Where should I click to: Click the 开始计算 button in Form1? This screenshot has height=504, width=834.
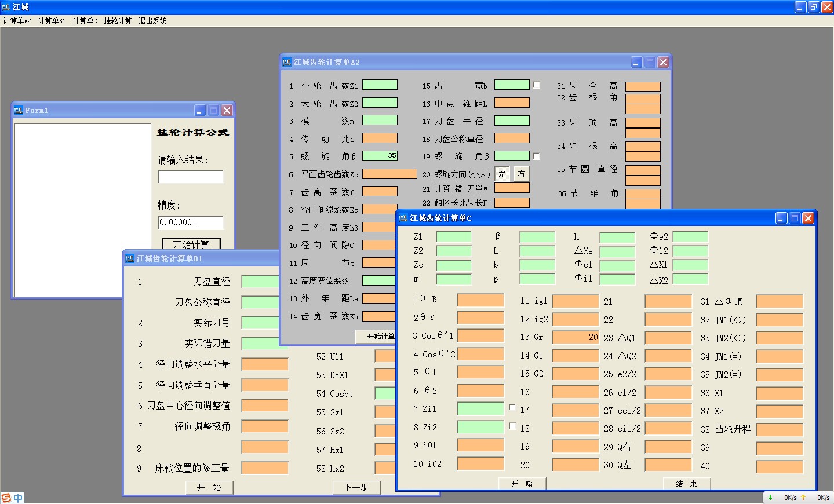coord(191,244)
